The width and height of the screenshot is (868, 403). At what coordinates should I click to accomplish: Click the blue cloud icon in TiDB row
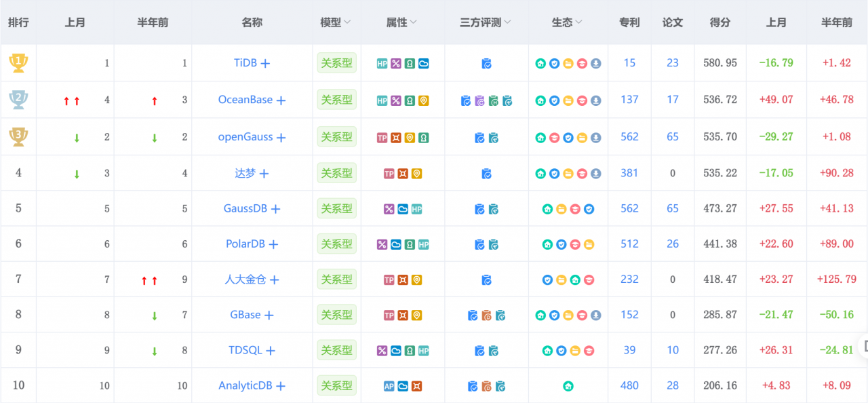[x=424, y=64]
